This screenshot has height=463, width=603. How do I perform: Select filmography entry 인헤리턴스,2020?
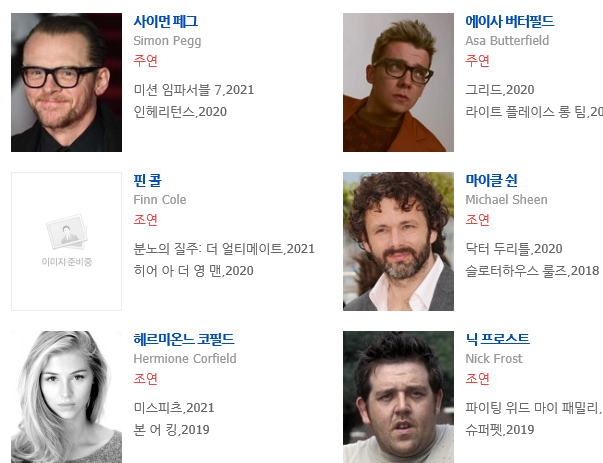click(180, 112)
